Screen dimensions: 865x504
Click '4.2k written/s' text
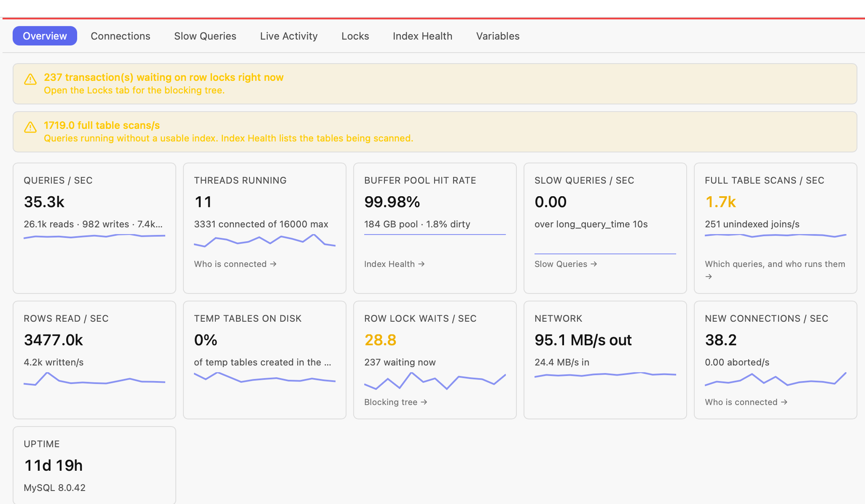(x=54, y=362)
